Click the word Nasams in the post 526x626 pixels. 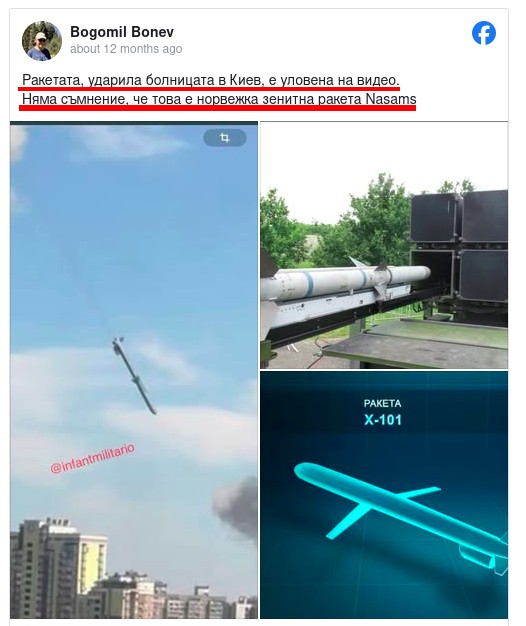(391, 99)
